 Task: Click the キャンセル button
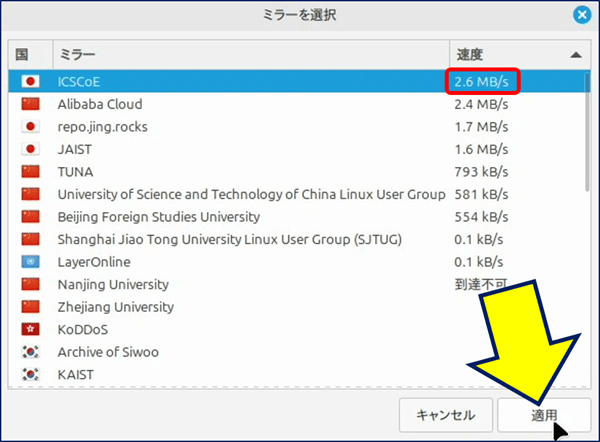coord(446,415)
